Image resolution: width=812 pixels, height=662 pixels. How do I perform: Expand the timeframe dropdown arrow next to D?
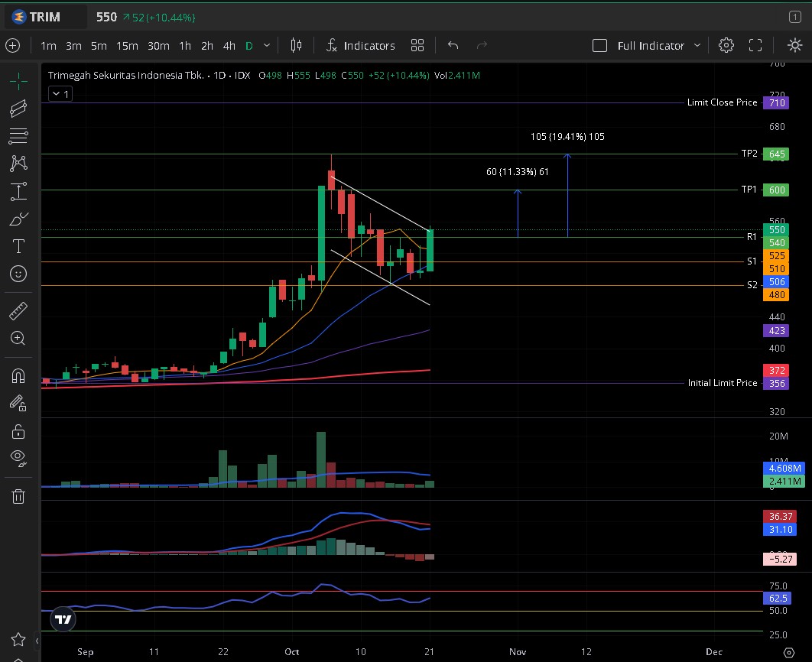[x=267, y=46]
